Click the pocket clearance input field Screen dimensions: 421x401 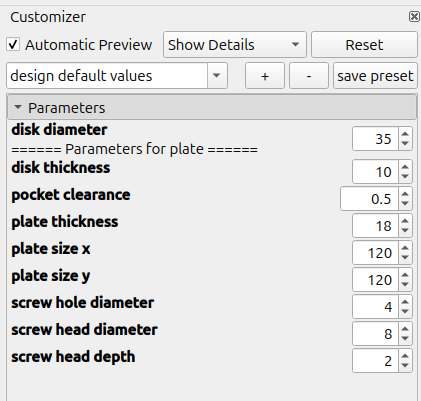[369, 198]
